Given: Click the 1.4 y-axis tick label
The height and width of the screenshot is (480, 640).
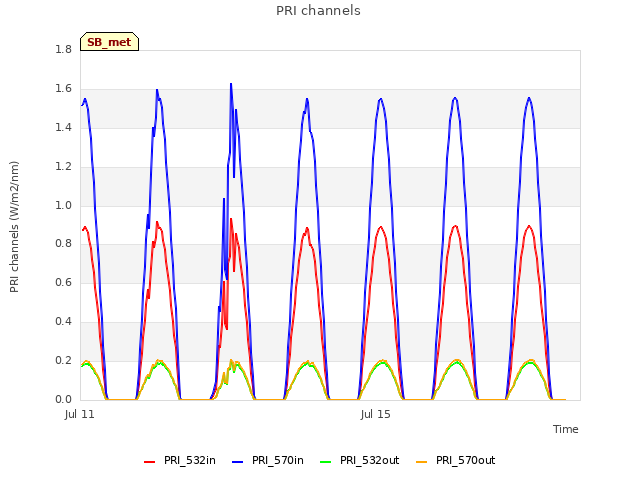Looking at the screenshot, I should (63, 127).
